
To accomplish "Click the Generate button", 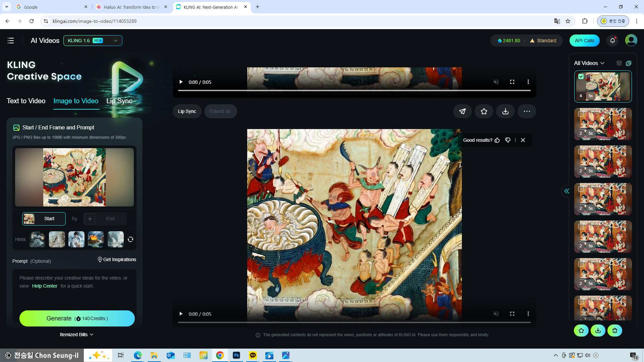I will (77, 318).
